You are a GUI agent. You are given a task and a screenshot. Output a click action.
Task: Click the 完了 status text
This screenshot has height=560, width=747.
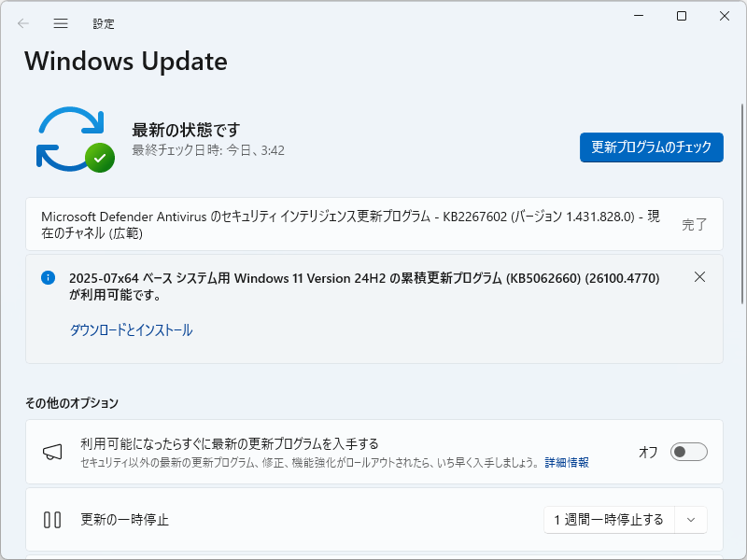point(694,224)
